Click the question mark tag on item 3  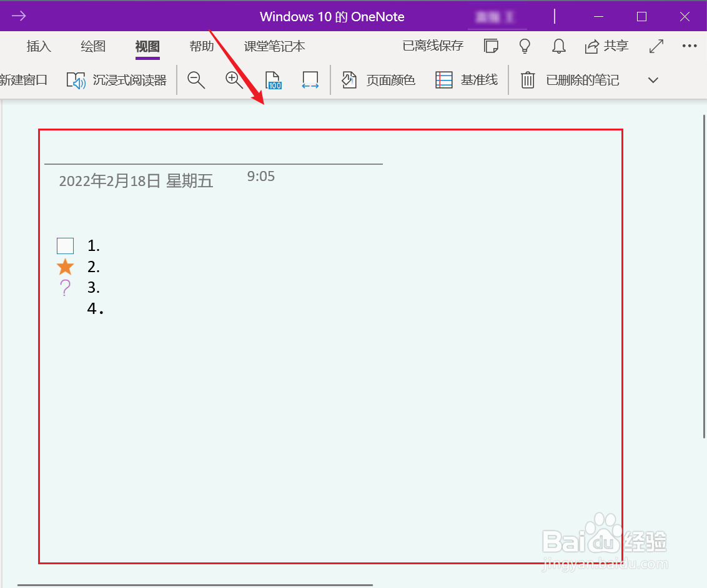pyautogui.click(x=66, y=288)
